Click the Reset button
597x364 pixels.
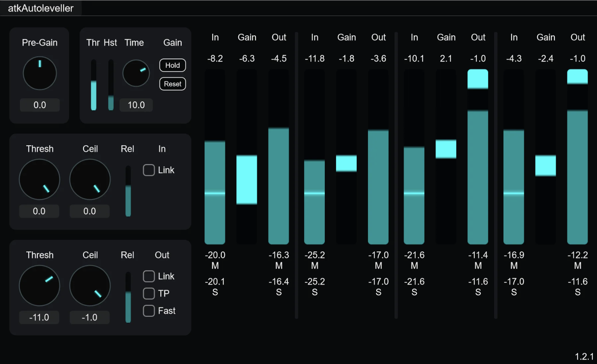coord(173,84)
